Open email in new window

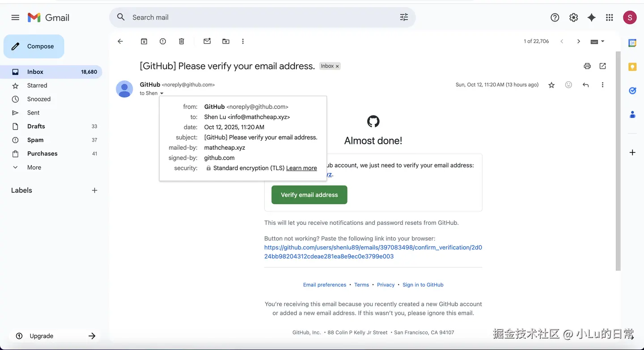coord(603,66)
